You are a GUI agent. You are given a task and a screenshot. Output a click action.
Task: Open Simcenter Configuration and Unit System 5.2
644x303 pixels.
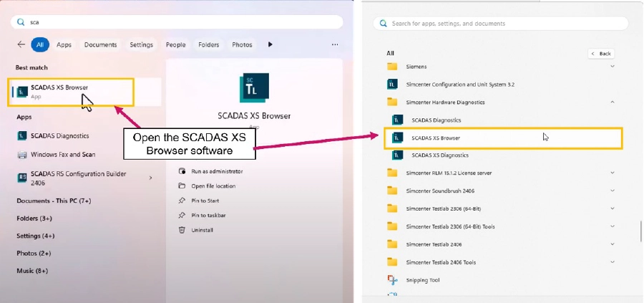(459, 85)
